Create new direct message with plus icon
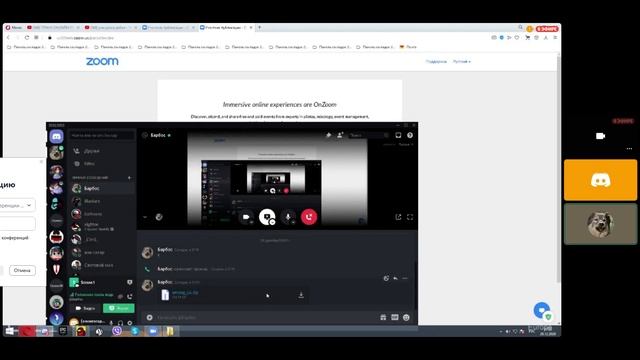The width and height of the screenshot is (640, 360). tap(129, 178)
